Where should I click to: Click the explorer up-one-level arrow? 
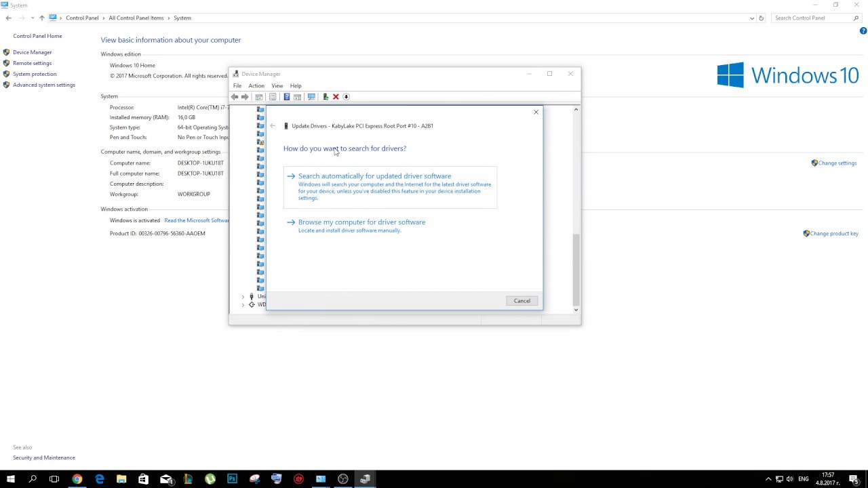[x=41, y=18]
